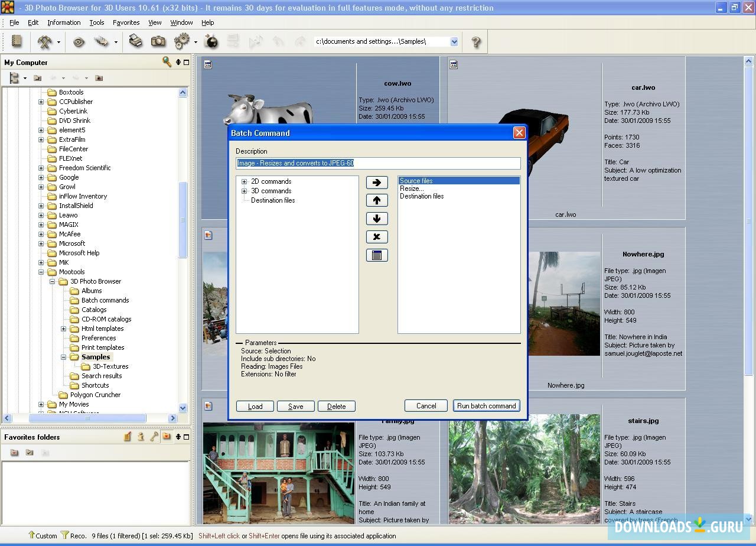This screenshot has width=756, height=546.
Task: Select the eye preview icon in the toolbar
Action: pos(79,42)
